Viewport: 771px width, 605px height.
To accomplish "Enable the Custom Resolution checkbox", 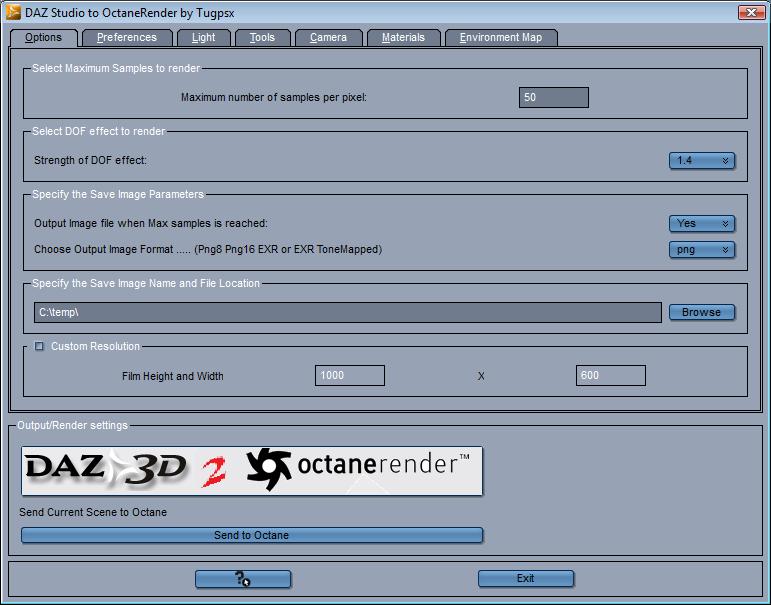I will pyautogui.click(x=39, y=346).
